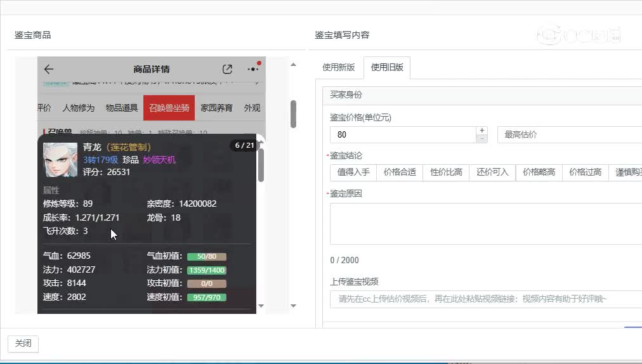Image resolution: width=642 pixels, height=364 pixels.
Task: Click the 评分: 26531 text
Action: tap(107, 172)
